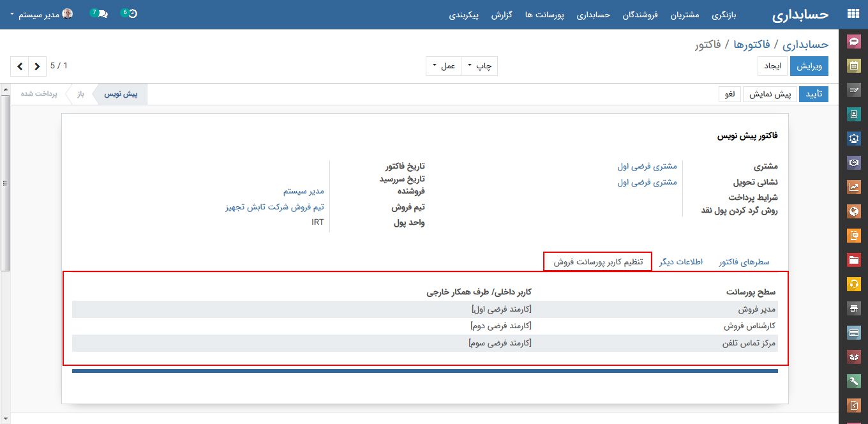Select the تنظیم کاربر پورسانت فروش tab

click(598, 262)
